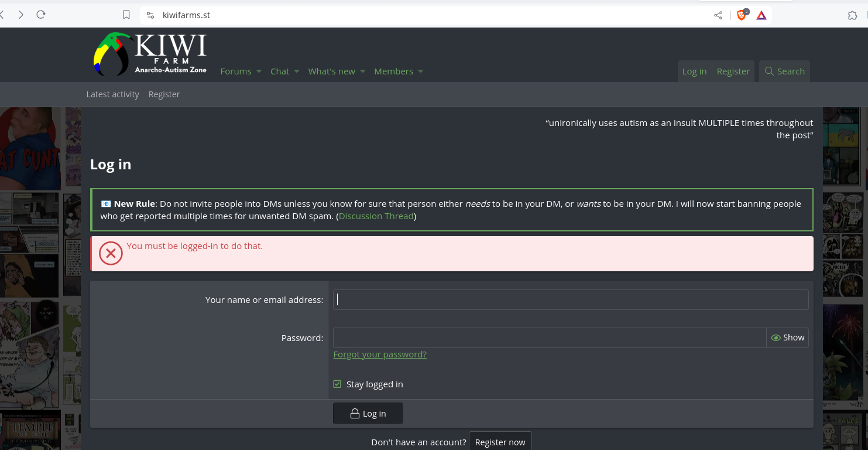868x450 pixels.
Task: Click the Brave Rewards triangle icon
Action: (x=761, y=15)
